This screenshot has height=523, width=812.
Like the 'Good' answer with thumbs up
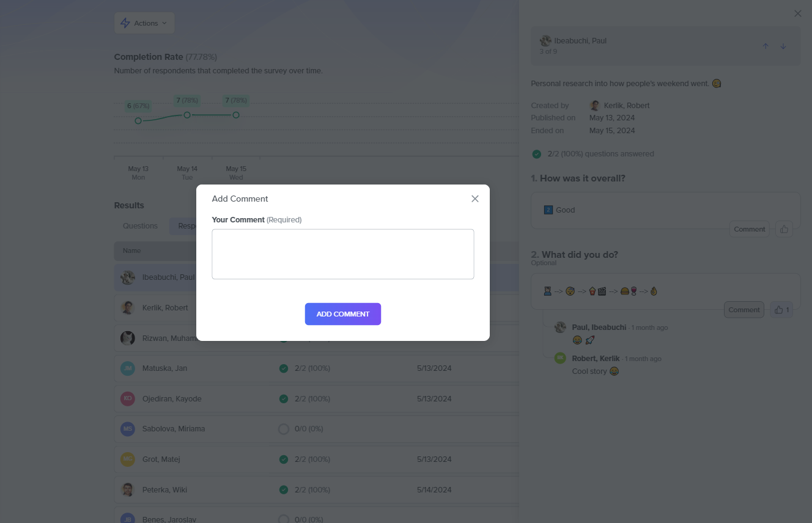tap(784, 229)
